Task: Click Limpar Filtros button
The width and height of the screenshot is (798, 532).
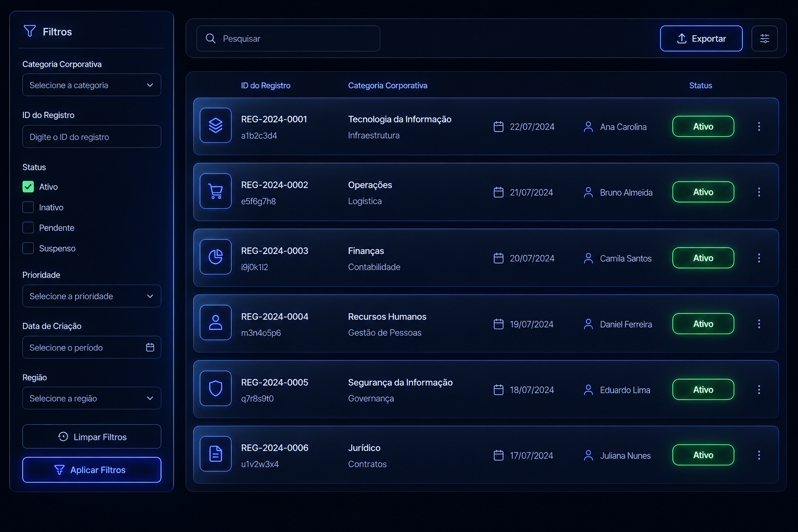Action: (x=91, y=436)
